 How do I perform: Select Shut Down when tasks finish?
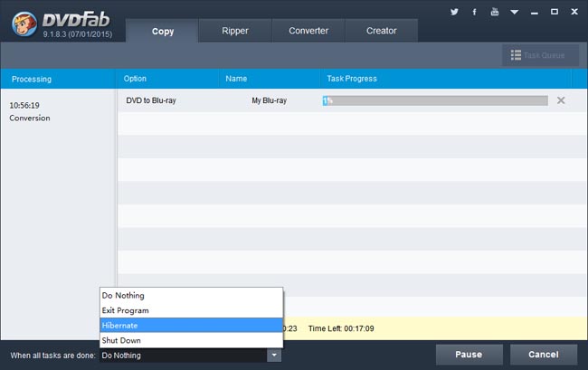191,340
